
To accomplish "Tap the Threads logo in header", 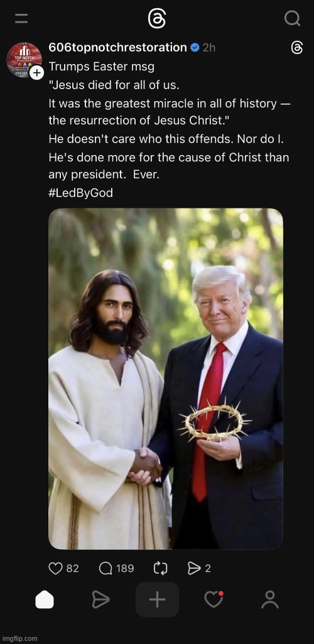I will 156,18.
